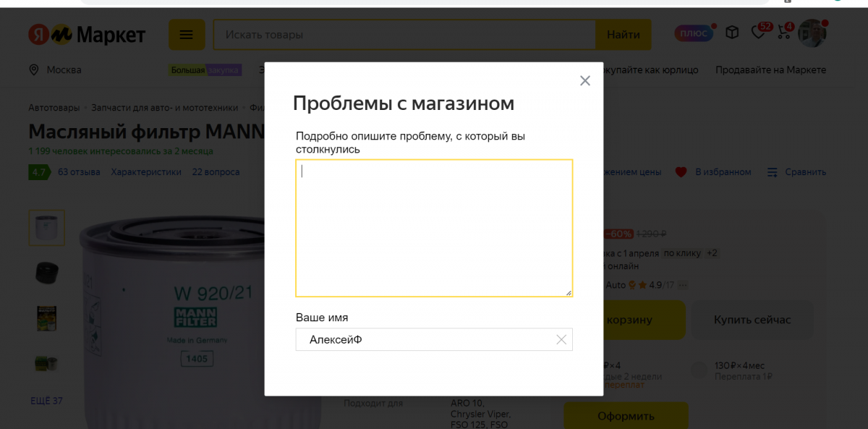Click the Плюс subscription badge
Screen dimensions: 868x429
[694, 33]
